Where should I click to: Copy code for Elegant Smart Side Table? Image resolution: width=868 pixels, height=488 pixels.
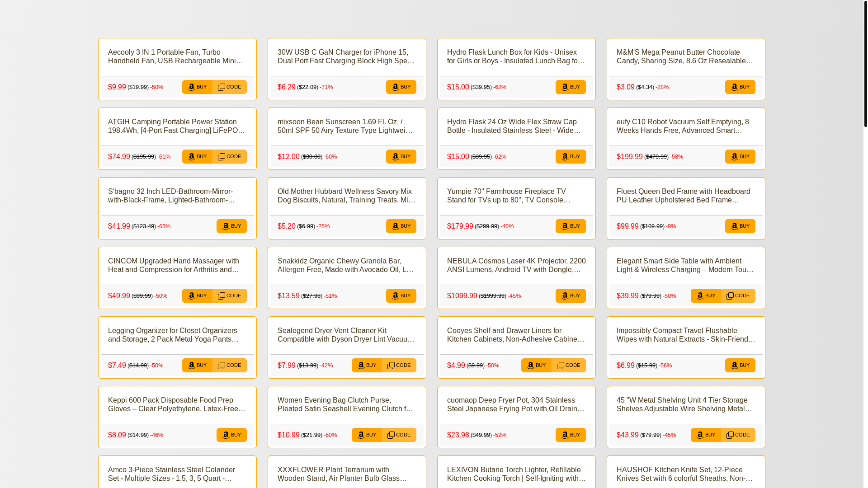[738, 296]
